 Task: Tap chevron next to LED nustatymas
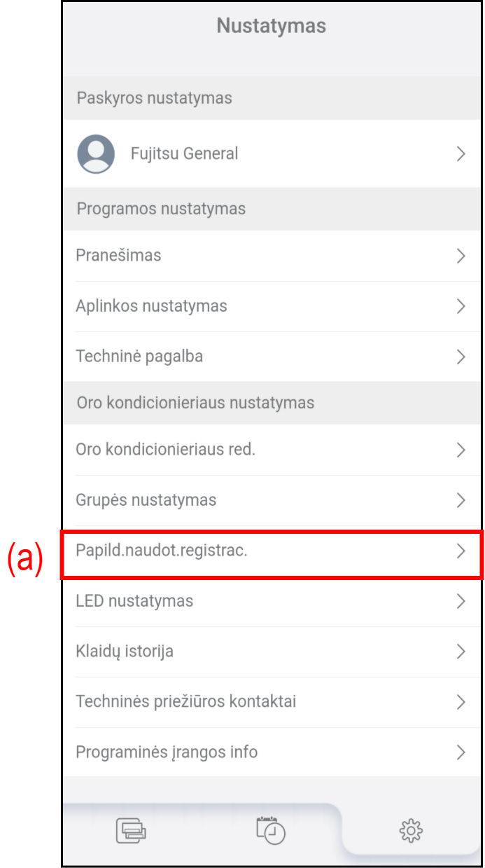tap(461, 601)
